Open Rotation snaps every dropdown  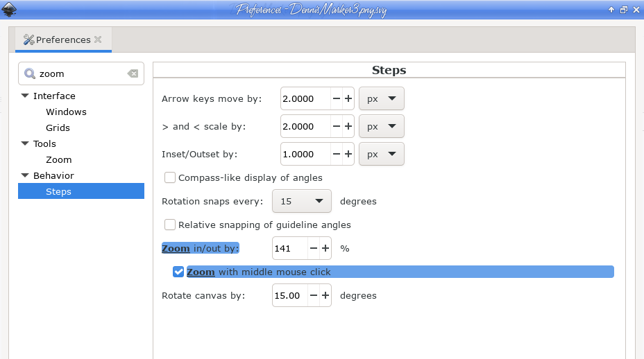302,201
